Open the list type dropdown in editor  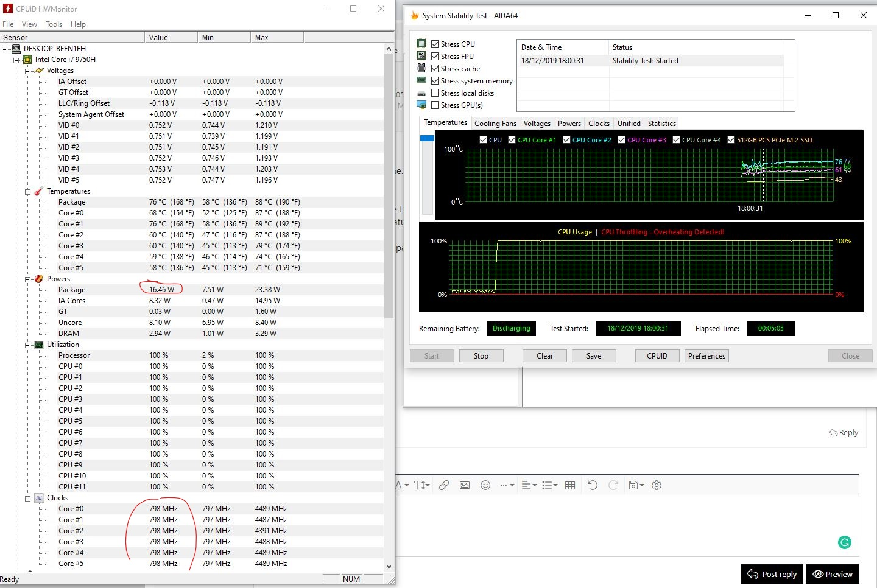click(550, 485)
